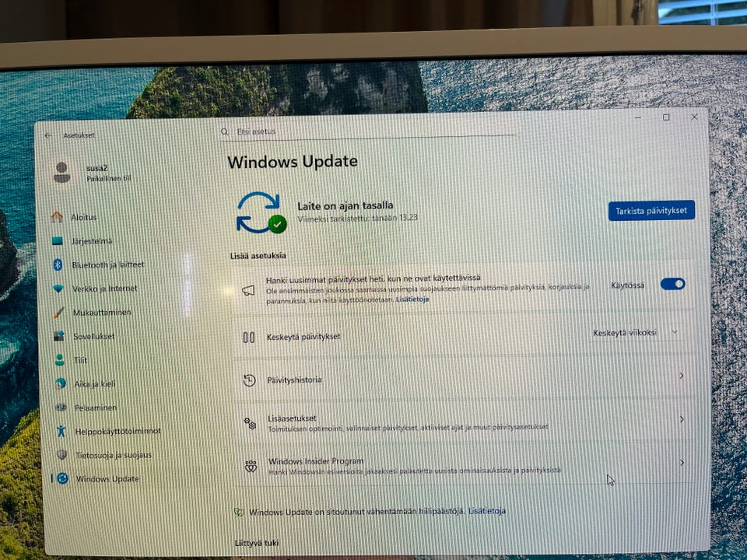Open Tietosuoja ja suojaus

(114, 455)
